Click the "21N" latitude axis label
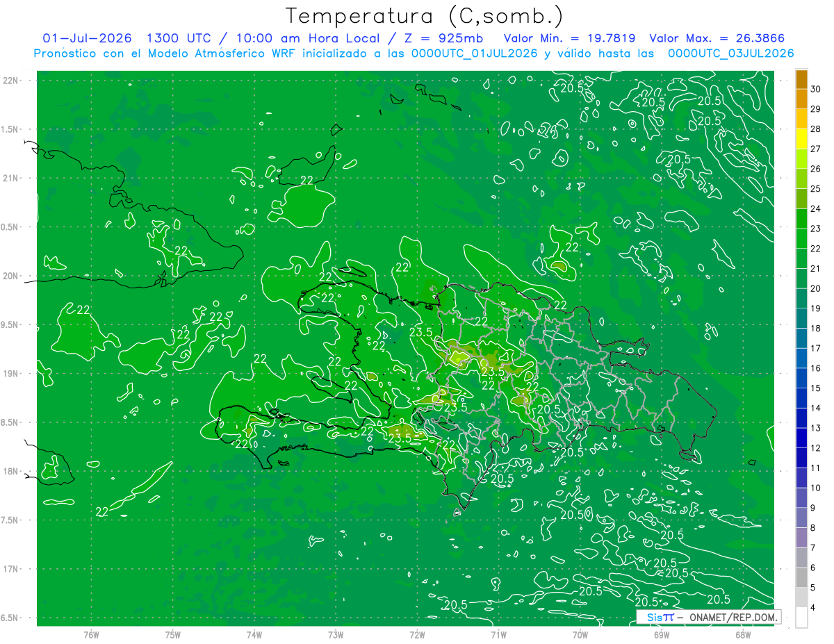 click(10, 178)
